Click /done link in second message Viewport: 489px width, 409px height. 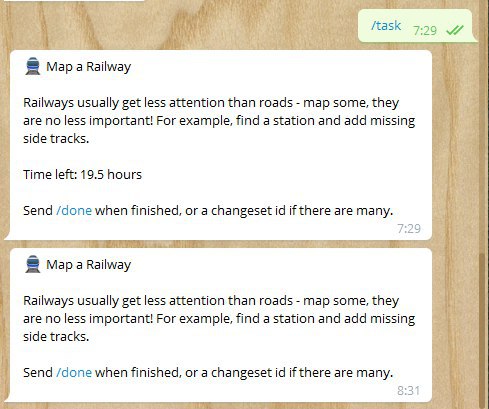click(74, 372)
